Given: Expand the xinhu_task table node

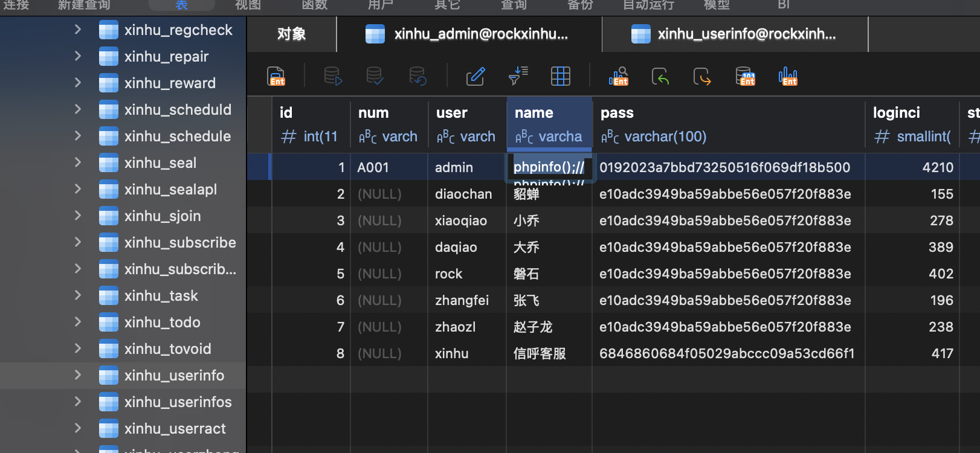Looking at the screenshot, I should pos(77,295).
